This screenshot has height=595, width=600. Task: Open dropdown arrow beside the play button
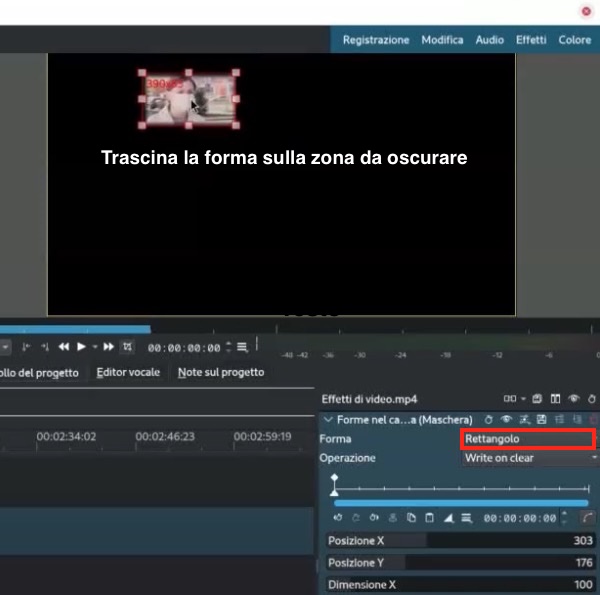click(x=95, y=347)
